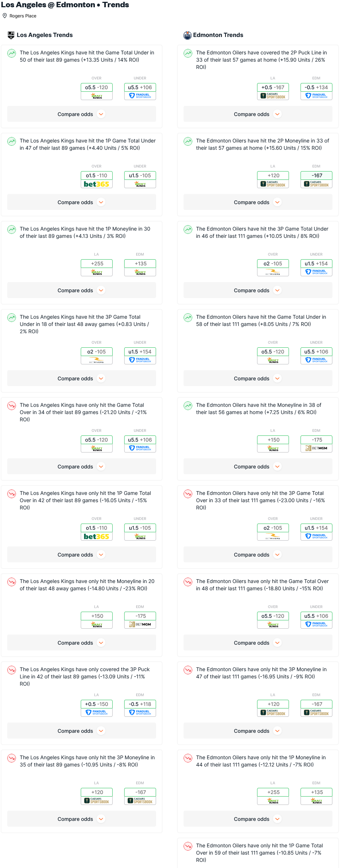Click bet365 logo under o1.5 -110 first period odds
Screen dimensions: 340x868
coord(96,184)
